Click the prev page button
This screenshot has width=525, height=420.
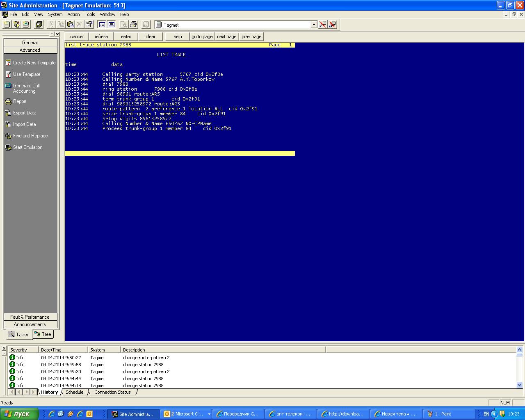click(251, 37)
